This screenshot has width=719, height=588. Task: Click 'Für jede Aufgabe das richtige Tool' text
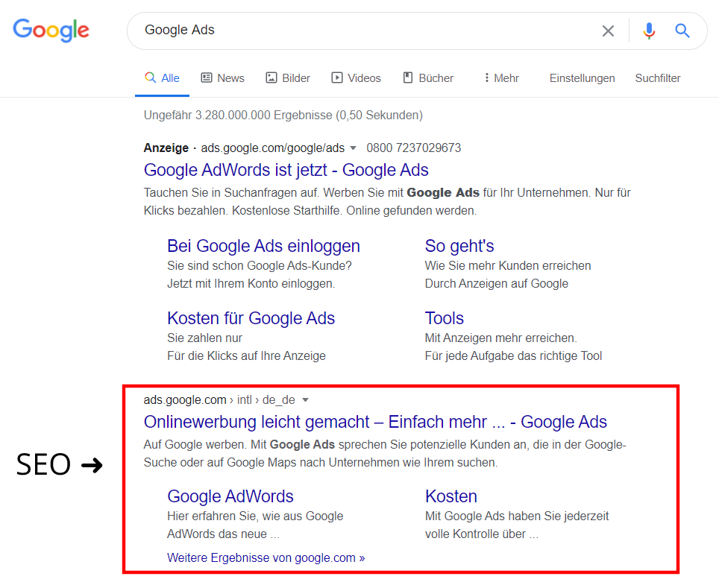pos(514,356)
